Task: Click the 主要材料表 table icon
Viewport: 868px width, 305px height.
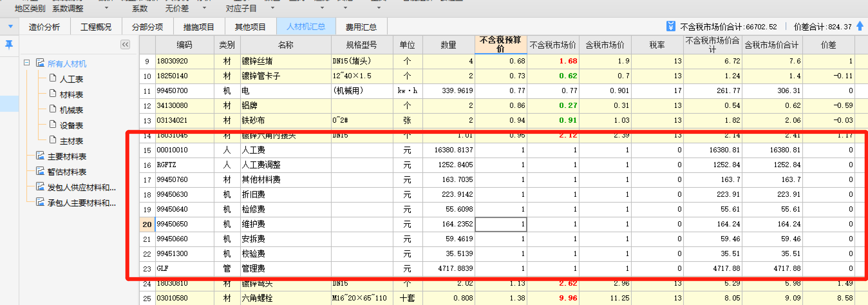Action: [41, 156]
